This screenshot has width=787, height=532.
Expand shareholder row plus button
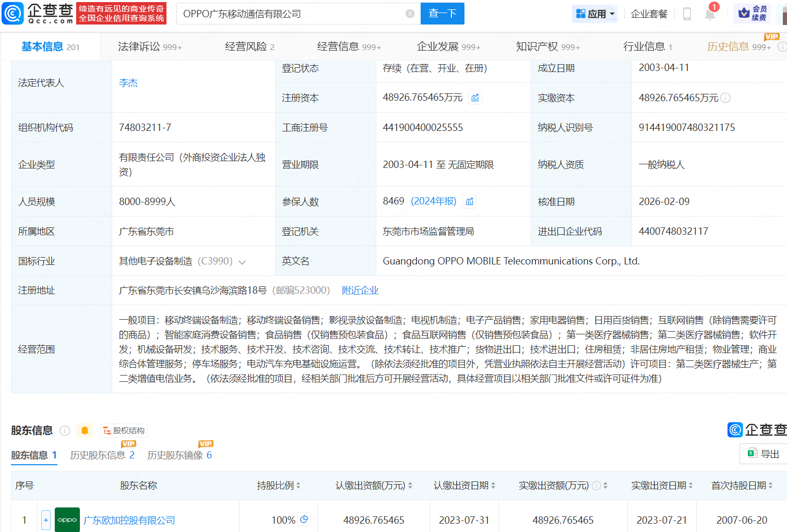tap(46, 520)
